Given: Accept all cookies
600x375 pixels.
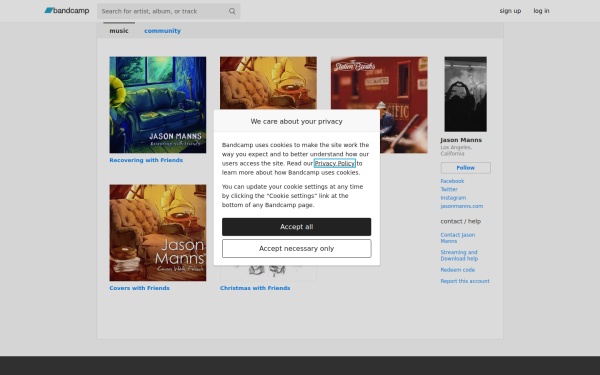Looking at the screenshot, I should 297,227.
